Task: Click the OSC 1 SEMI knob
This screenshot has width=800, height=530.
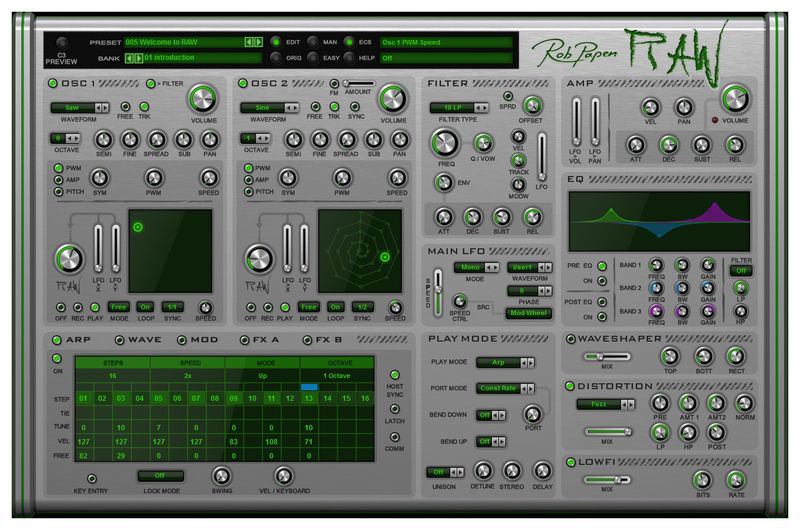Action: click(104, 139)
